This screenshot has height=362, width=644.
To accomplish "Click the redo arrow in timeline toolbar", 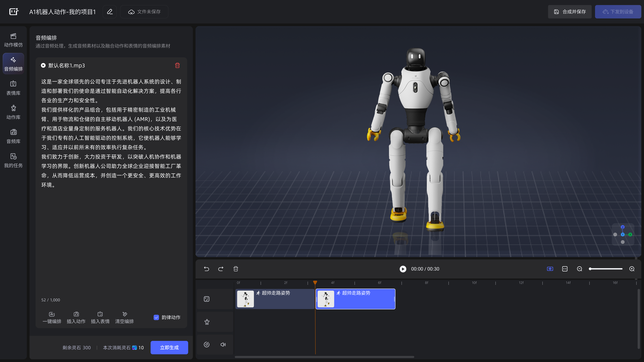I will coord(221,269).
